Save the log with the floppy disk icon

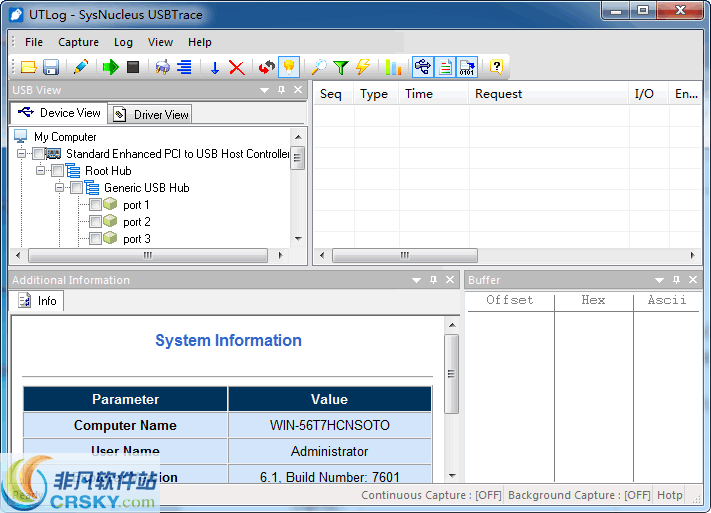click(51, 67)
